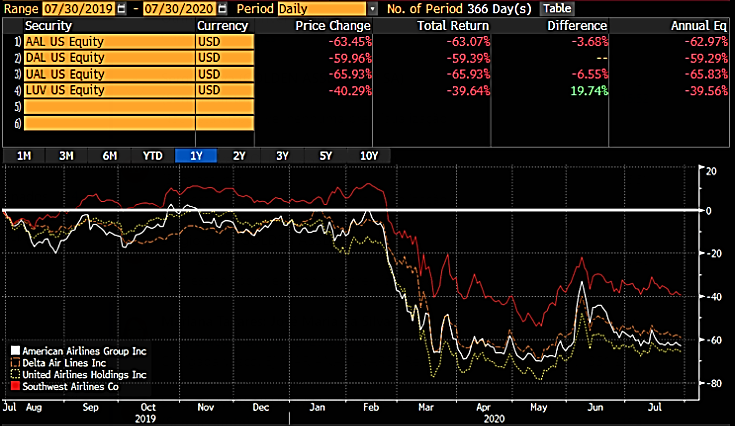Click UAL price change value -65.93% in Price Change
Viewport: 735px width, 426px height.
pos(350,74)
